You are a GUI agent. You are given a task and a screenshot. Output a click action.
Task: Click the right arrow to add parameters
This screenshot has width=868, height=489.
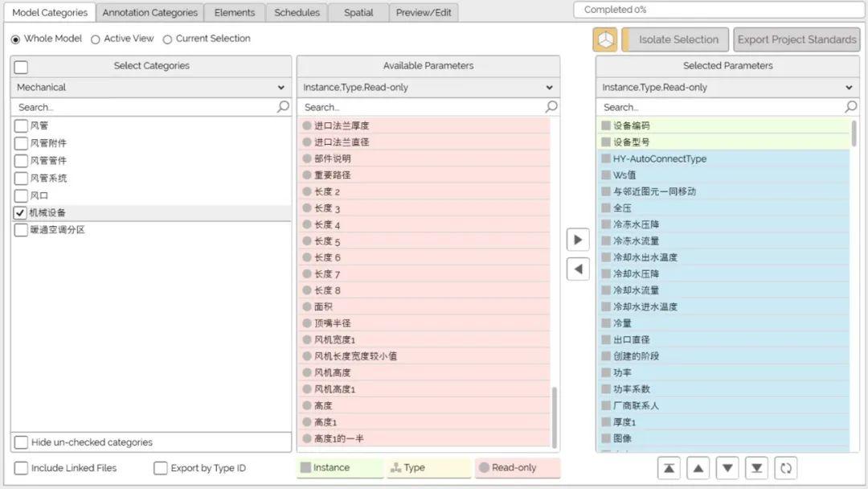click(577, 239)
